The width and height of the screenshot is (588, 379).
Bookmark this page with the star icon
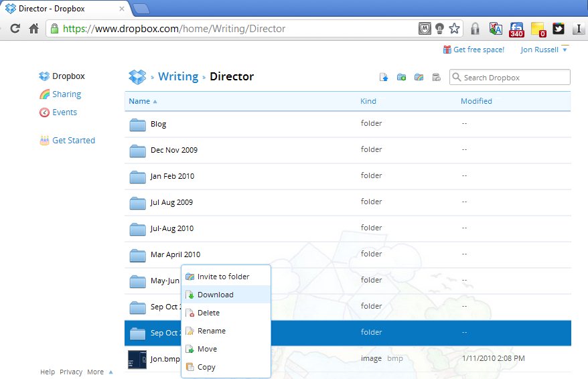[x=454, y=29]
